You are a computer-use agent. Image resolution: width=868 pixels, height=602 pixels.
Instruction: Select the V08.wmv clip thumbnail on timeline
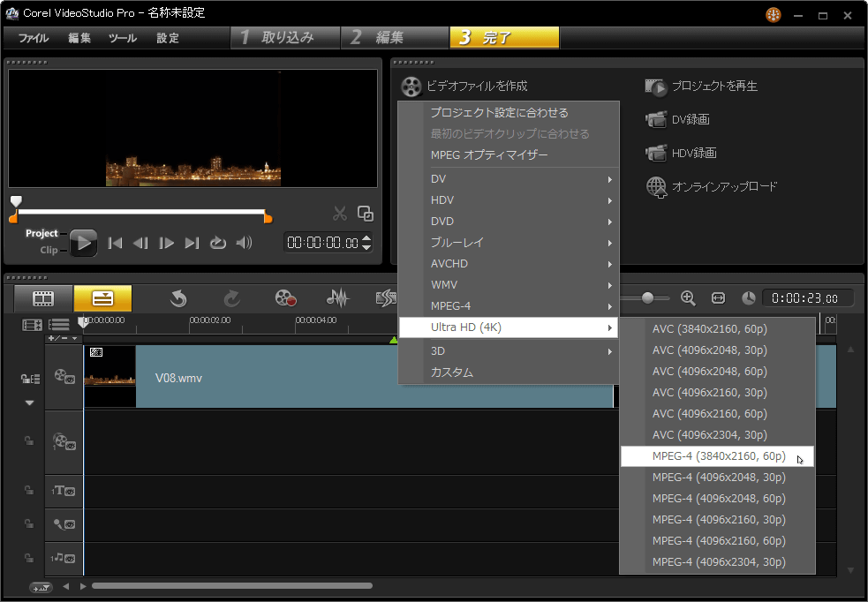pos(109,378)
